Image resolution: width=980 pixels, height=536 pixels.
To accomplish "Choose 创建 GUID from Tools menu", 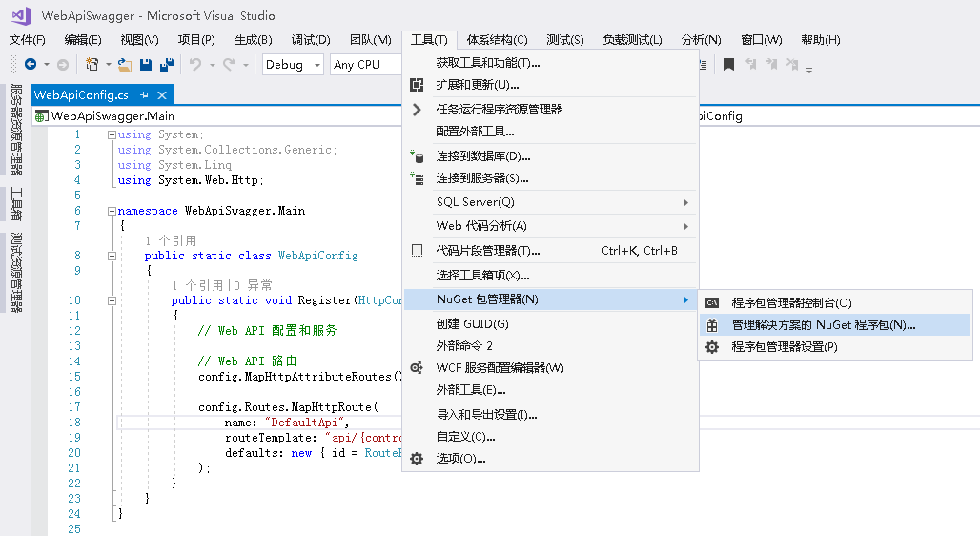I will tap(551, 324).
